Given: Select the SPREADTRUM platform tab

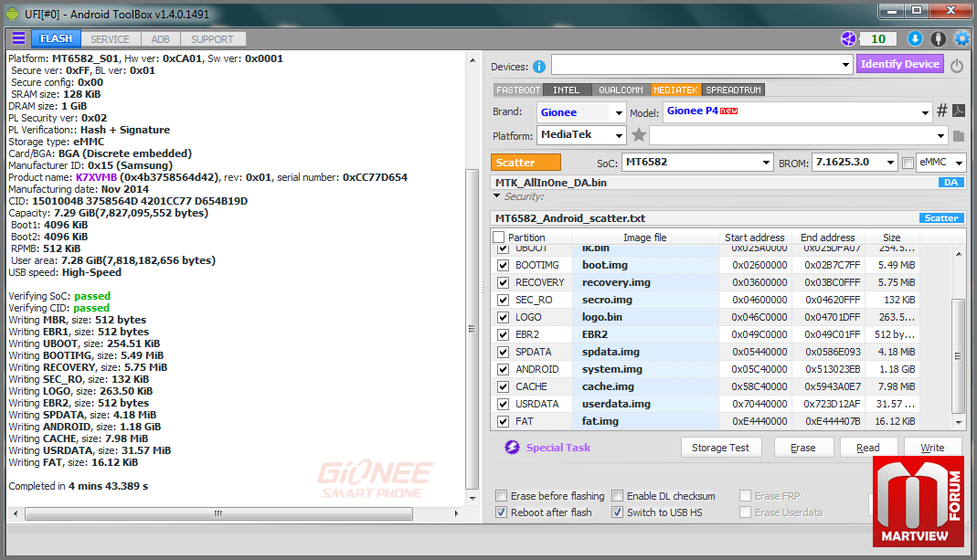Looking at the screenshot, I should (x=733, y=90).
